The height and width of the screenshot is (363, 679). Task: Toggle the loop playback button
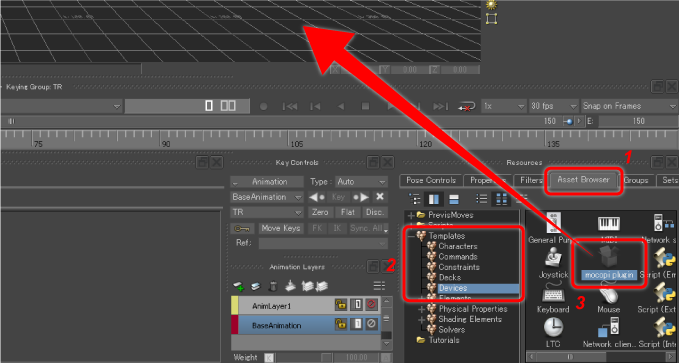(466, 107)
